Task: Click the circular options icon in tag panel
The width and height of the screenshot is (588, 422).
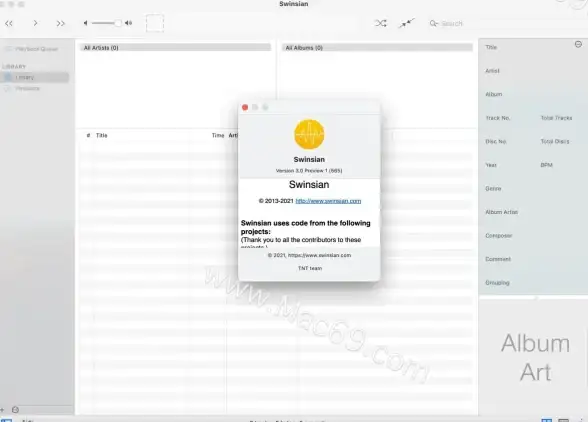Action: pyautogui.click(x=578, y=45)
